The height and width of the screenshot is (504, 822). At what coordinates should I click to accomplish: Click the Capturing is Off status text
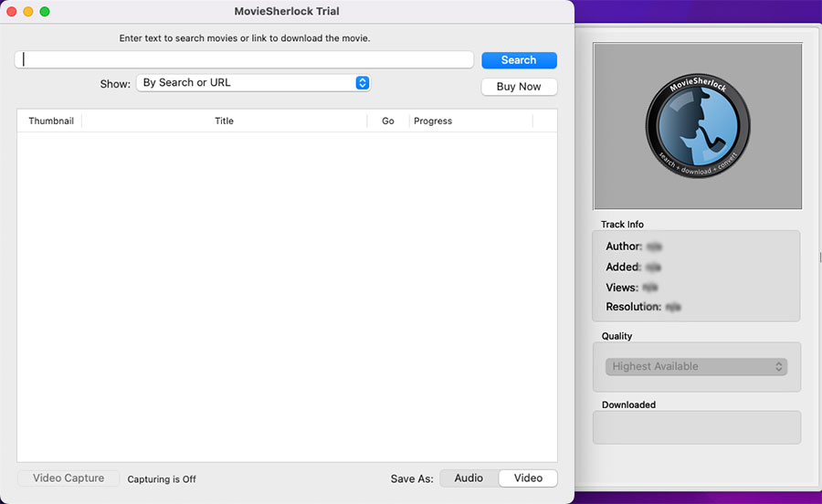pos(162,478)
